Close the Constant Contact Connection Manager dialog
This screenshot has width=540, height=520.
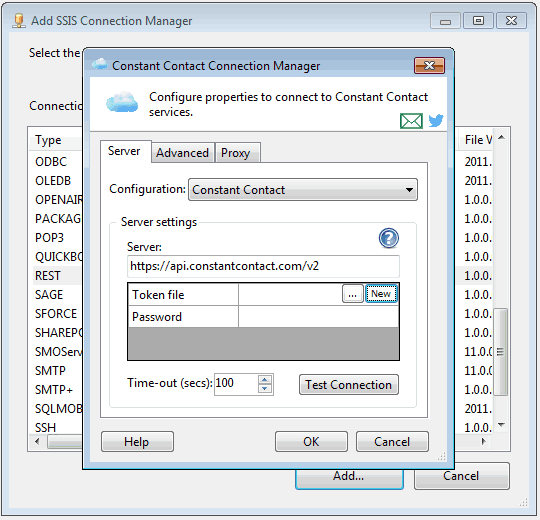(429, 65)
